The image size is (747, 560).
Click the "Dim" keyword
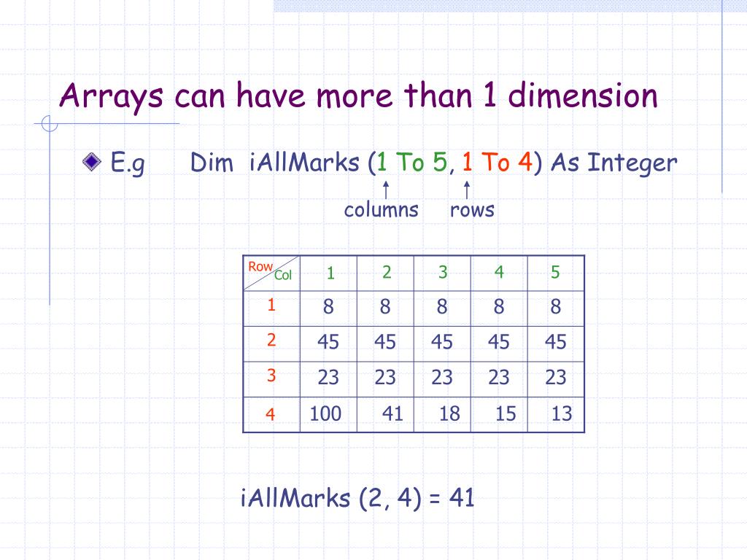pyautogui.click(x=212, y=163)
